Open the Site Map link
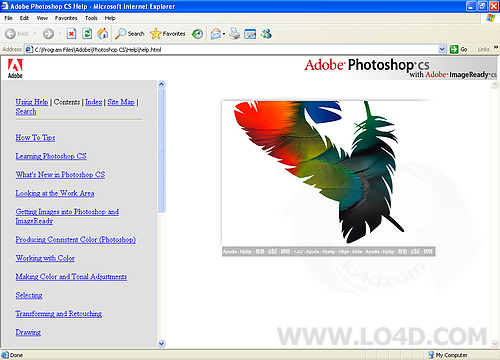The width and height of the screenshot is (500, 360). point(121,102)
